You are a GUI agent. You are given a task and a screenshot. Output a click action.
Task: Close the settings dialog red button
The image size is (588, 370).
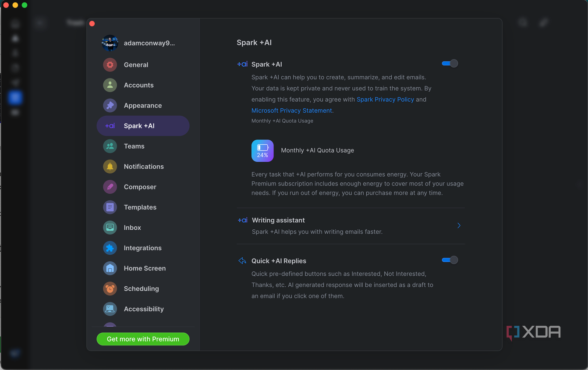(92, 24)
